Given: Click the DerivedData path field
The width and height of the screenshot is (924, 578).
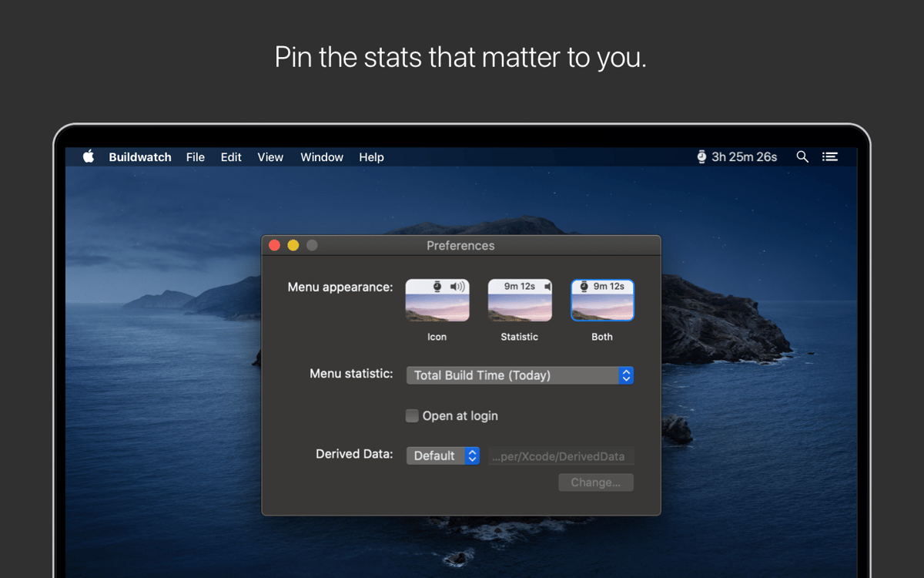Looking at the screenshot, I should 561,455.
